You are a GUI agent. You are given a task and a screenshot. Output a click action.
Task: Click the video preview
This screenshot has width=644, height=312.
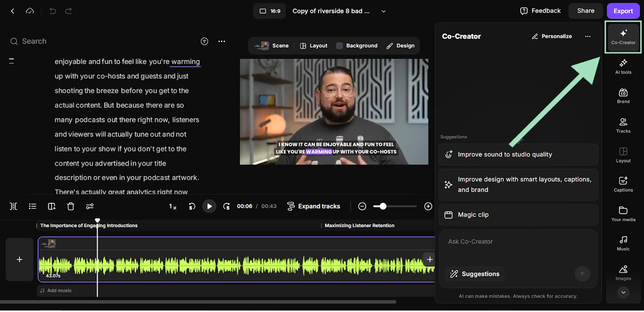[334, 112]
